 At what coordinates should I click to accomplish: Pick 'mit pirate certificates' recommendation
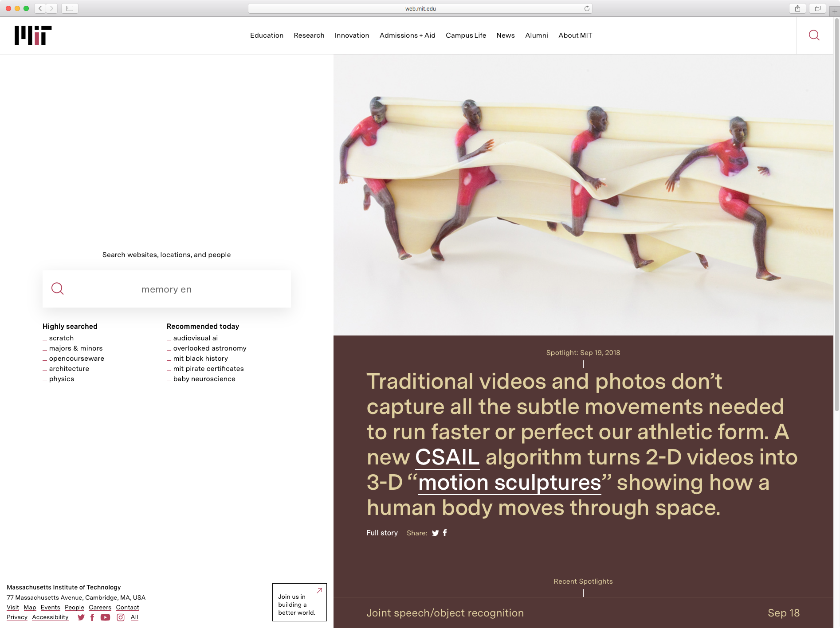click(208, 369)
